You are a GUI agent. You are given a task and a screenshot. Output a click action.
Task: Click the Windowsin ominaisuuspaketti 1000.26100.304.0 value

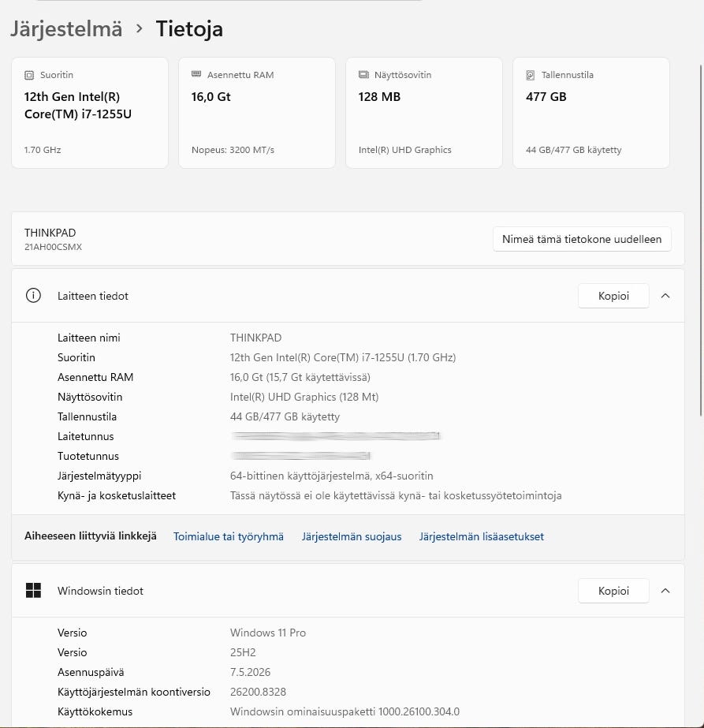345,711
